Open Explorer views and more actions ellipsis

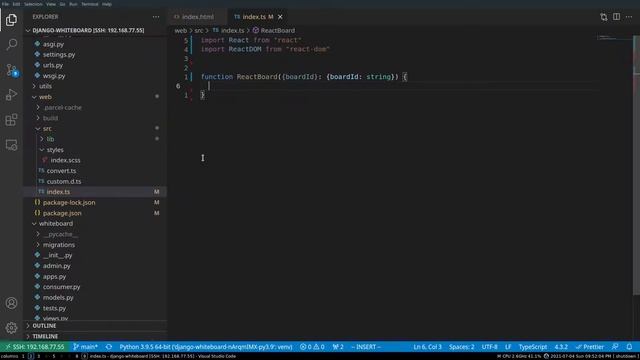coord(156,17)
